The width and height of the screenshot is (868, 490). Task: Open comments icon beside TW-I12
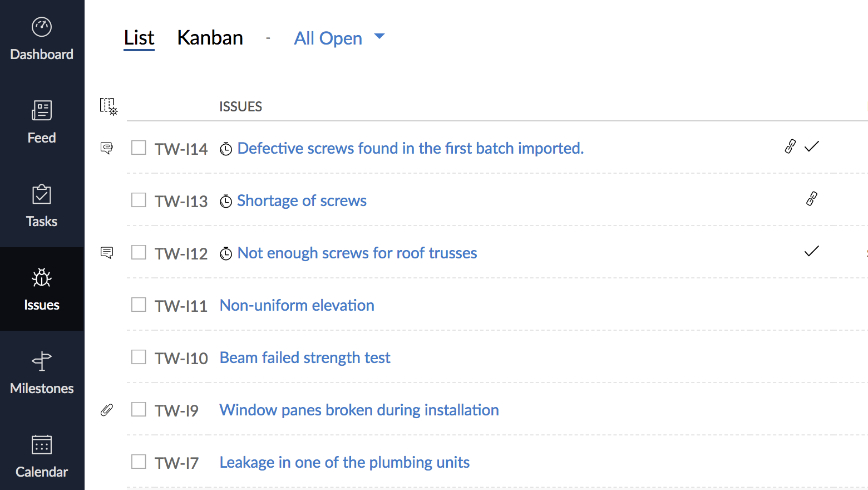(x=107, y=253)
